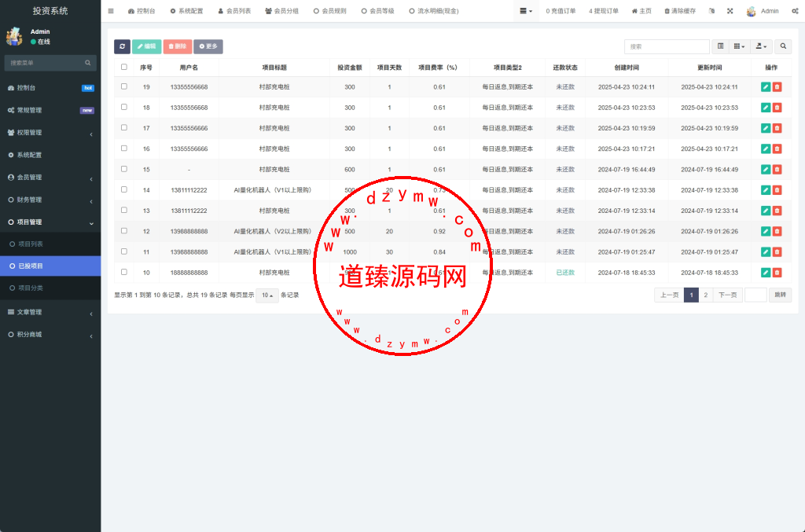Edit row 12 with green pencil icon
Screen dimensions: 805x532
tap(766, 231)
